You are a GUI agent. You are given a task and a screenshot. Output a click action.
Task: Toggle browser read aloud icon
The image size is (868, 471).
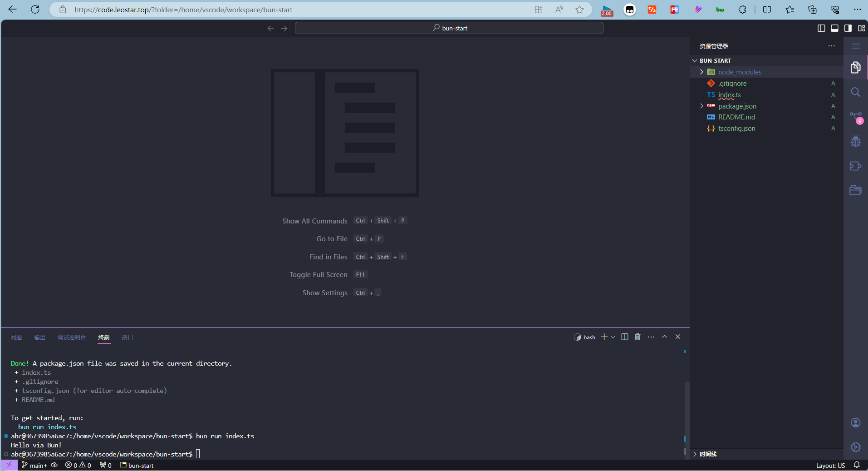pos(559,10)
